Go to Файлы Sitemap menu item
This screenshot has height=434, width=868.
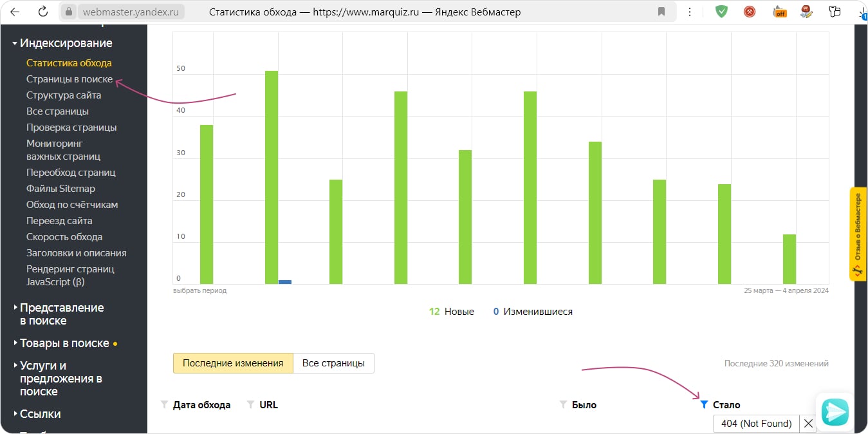(x=60, y=189)
